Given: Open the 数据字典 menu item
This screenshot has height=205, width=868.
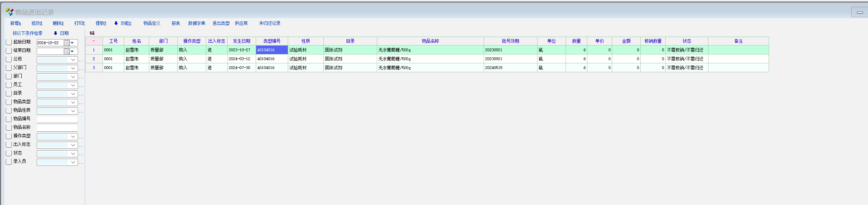Looking at the screenshot, I should [x=197, y=23].
